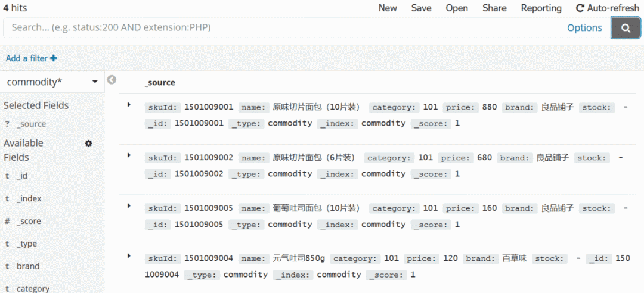Click price value 160
Viewport: 644px width, 293px height.
click(x=490, y=208)
